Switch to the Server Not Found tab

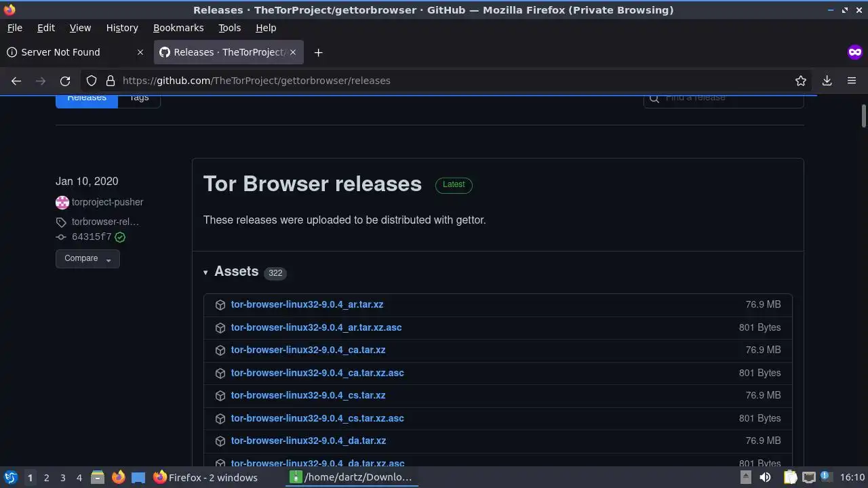click(75, 52)
